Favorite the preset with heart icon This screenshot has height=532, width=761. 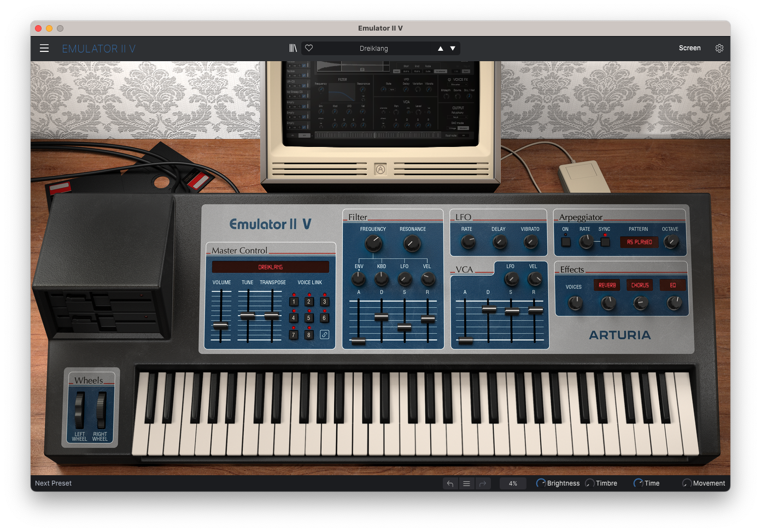(309, 48)
